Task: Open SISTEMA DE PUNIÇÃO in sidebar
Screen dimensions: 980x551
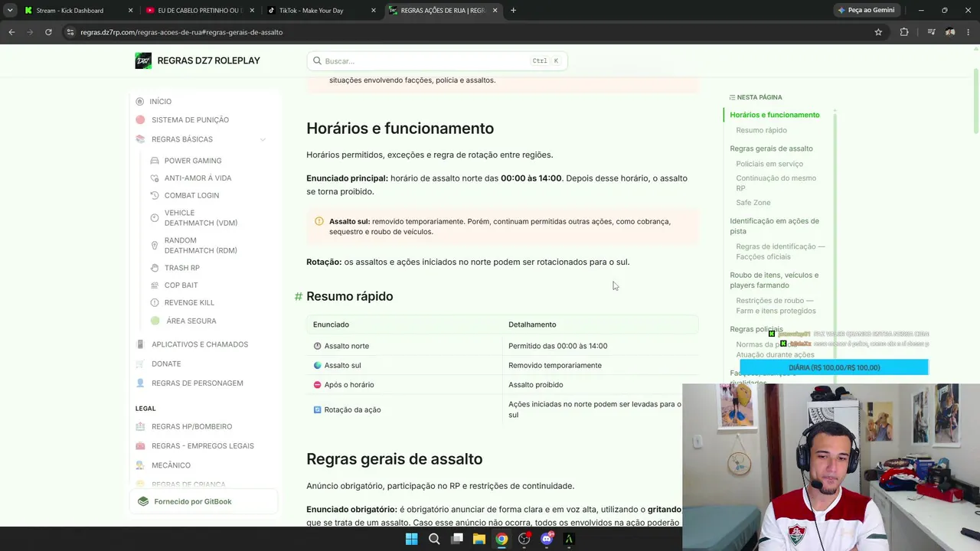Action: [x=190, y=120]
